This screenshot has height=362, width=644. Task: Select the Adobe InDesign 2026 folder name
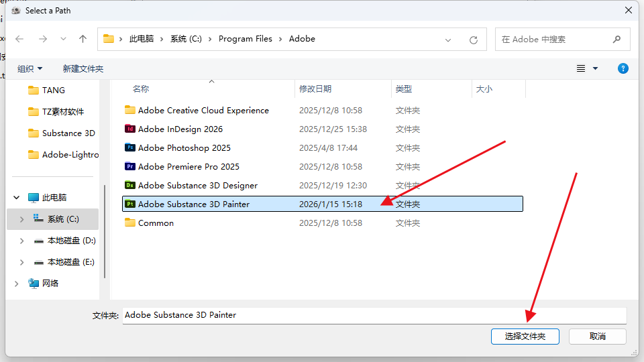(x=180, y=129)
